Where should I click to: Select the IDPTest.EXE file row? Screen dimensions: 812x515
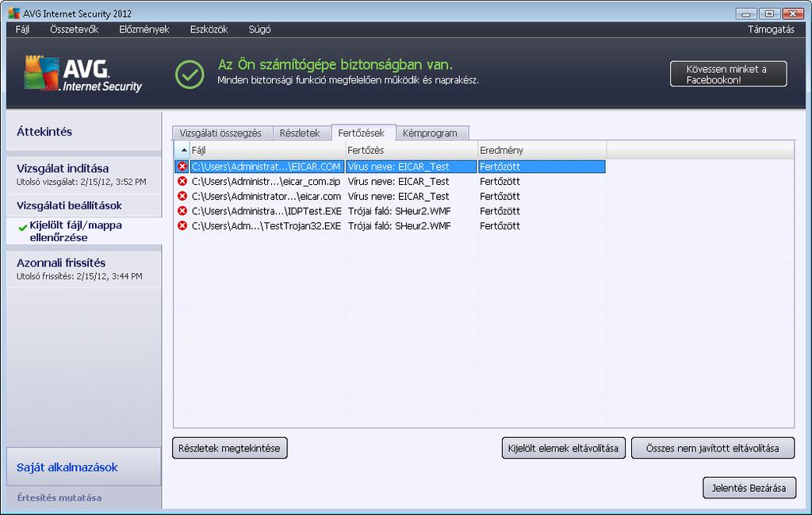point(390,211)
